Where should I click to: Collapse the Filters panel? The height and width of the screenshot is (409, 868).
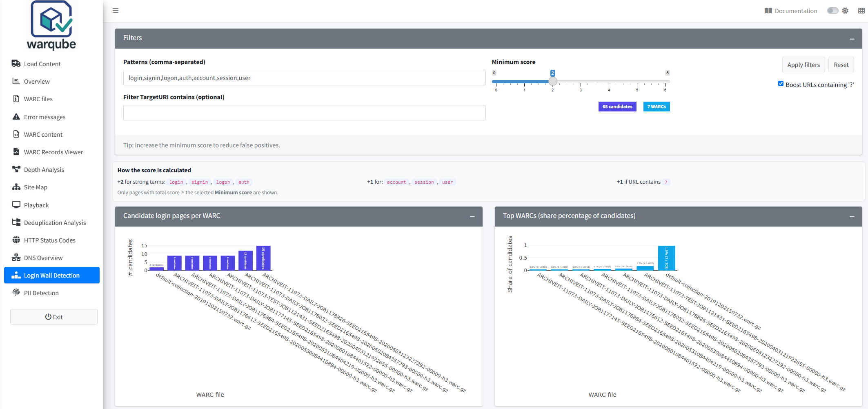(x=852, y=39)
